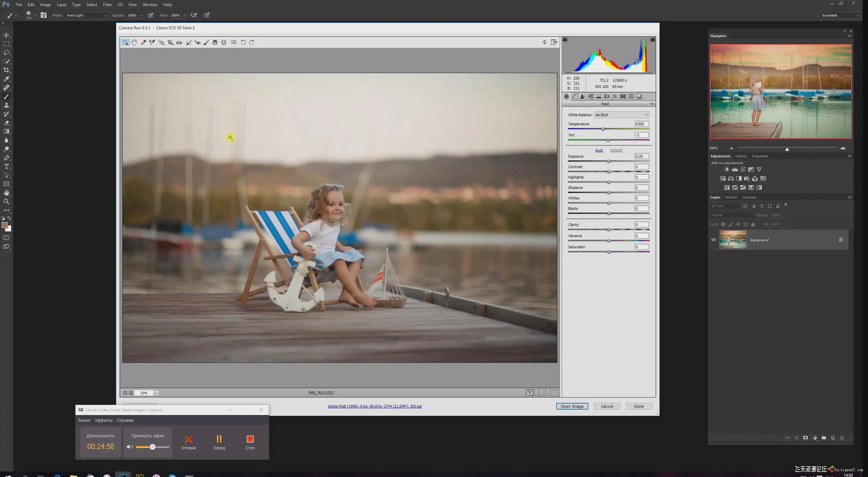Click the Exposure slider handle
Screen dimensions: 868x477
coord(609,161)
